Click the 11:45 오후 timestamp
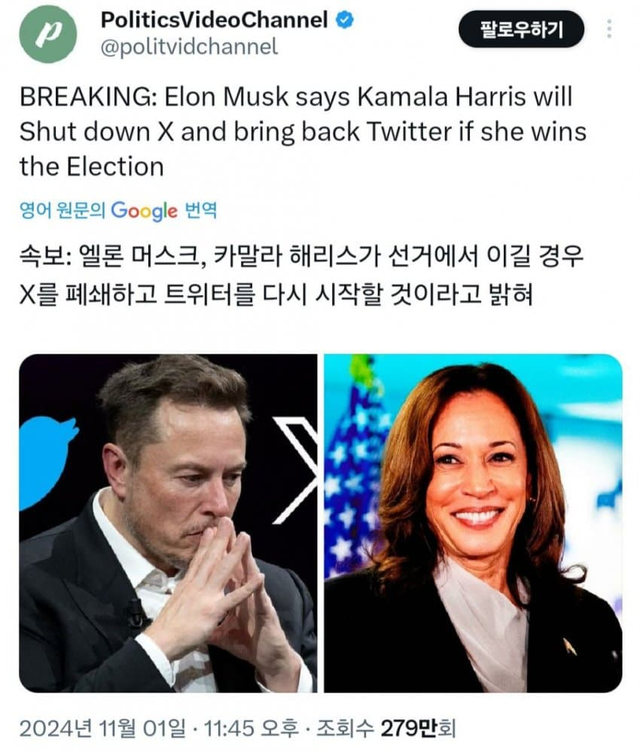Image resolution: width=640 pixels, height=752 pixels. 251,728
